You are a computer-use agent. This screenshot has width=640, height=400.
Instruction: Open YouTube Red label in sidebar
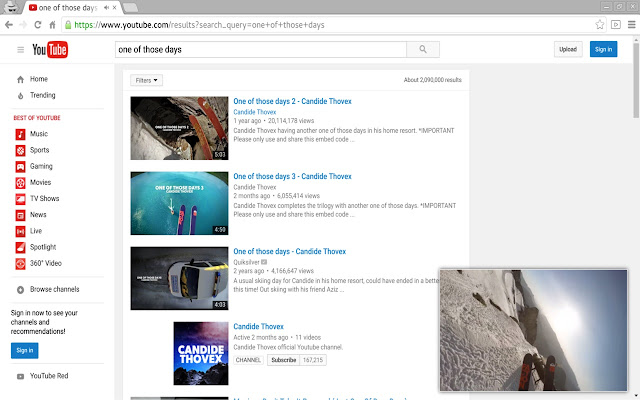(x=49, y=376)
